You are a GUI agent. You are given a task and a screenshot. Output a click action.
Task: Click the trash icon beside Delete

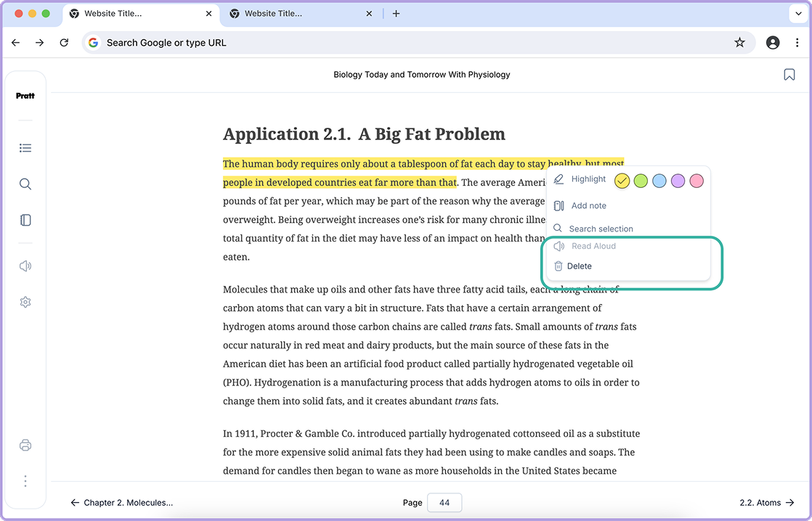point(559,266)
